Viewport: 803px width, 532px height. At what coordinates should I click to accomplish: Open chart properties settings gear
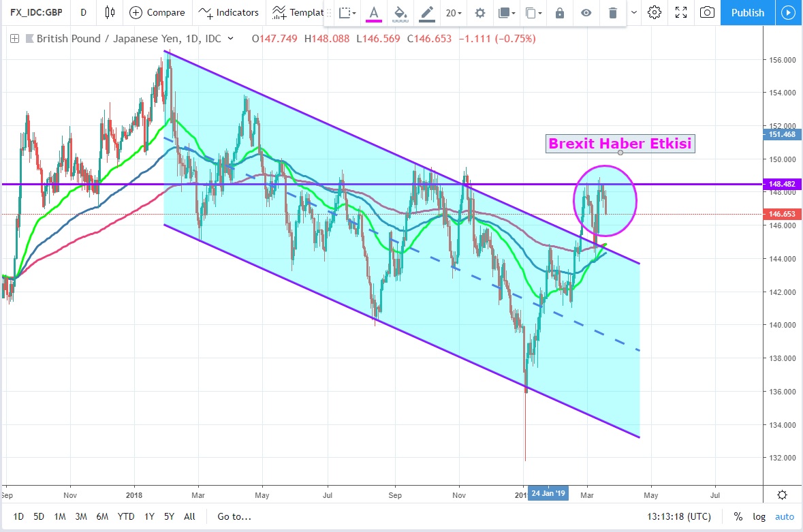[655, 12]
